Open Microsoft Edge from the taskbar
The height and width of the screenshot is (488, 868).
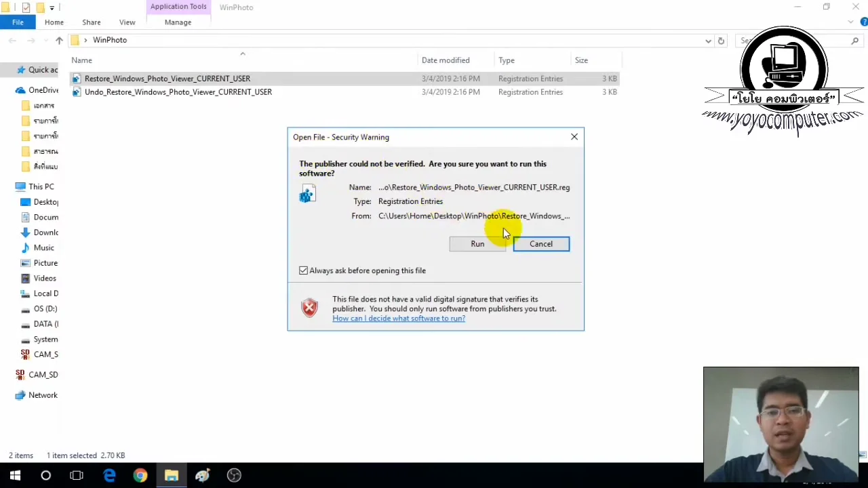point(109,475)
